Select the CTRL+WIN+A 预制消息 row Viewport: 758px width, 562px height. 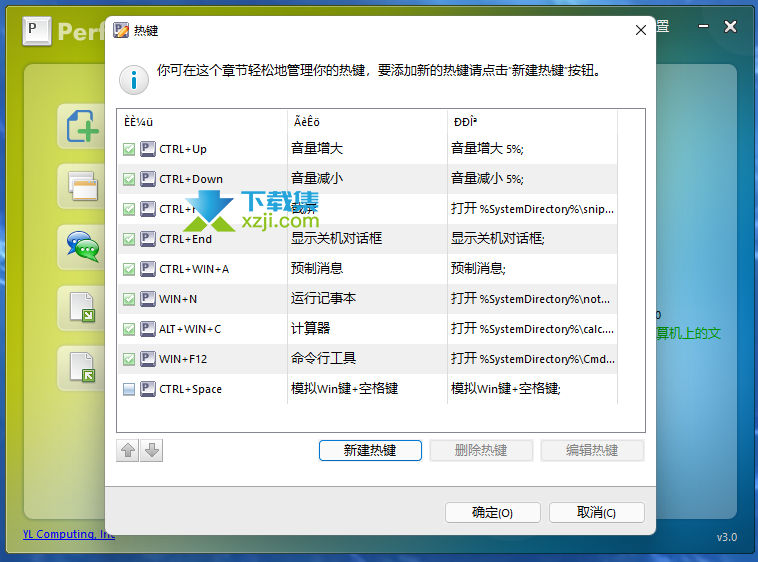[367, 269]
